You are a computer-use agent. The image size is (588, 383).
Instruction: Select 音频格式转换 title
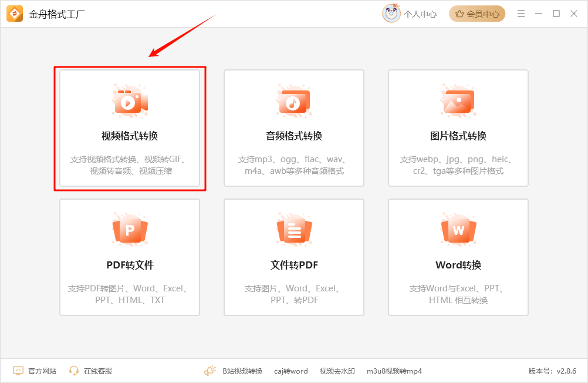(x=294, y=136)
